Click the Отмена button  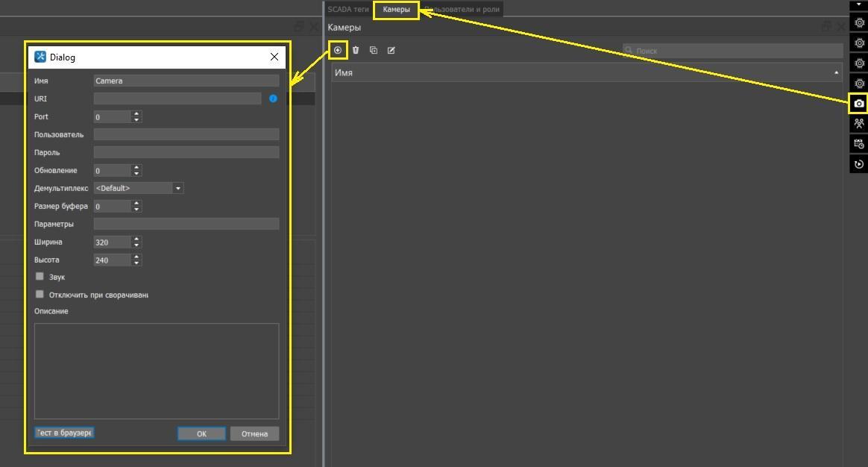254,433
